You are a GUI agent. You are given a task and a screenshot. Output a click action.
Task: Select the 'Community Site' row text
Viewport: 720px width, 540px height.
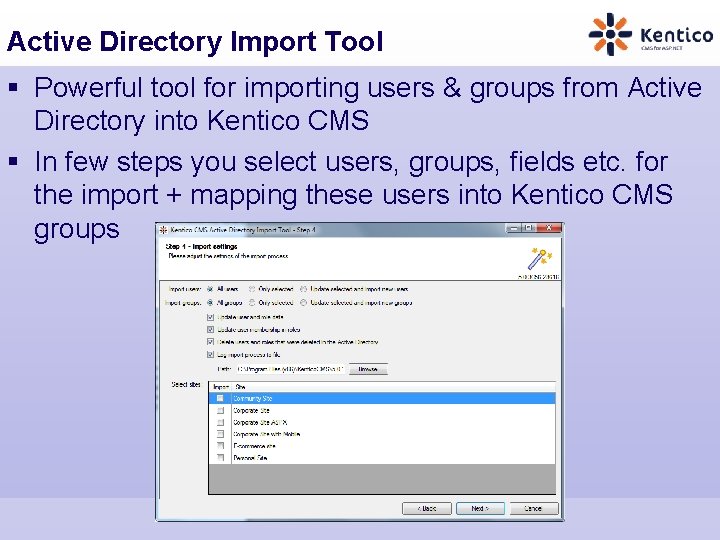253,398
